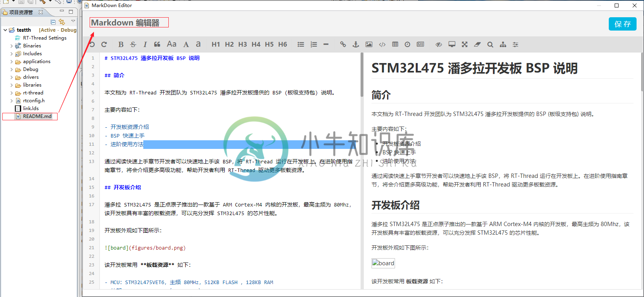Click the 保存 save button
Image resolution: width=644 pixels, height=297 pixels.
(622, 24)
